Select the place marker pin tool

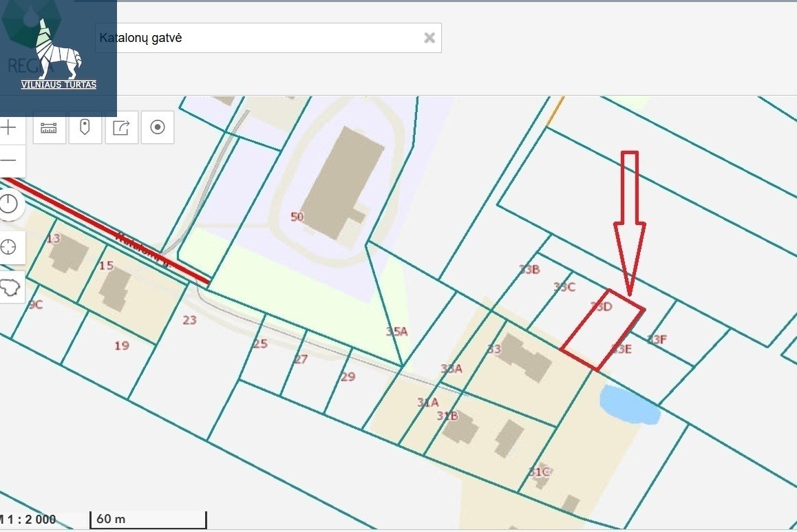85,128
